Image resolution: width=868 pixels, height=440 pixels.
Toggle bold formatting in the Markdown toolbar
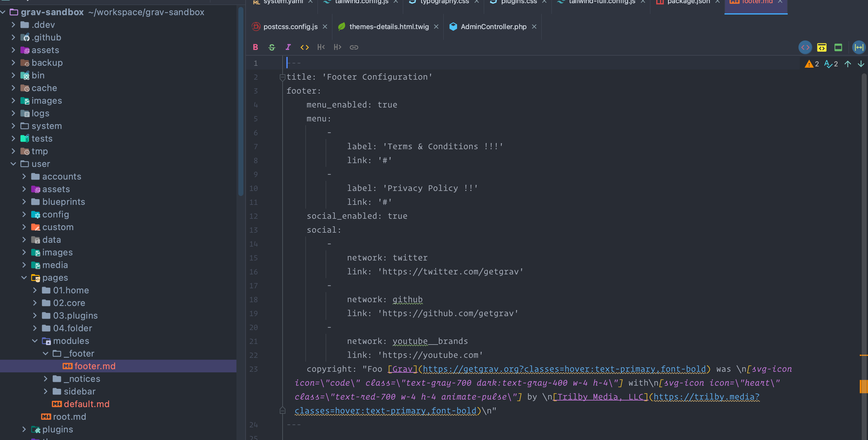coord(255,47)
